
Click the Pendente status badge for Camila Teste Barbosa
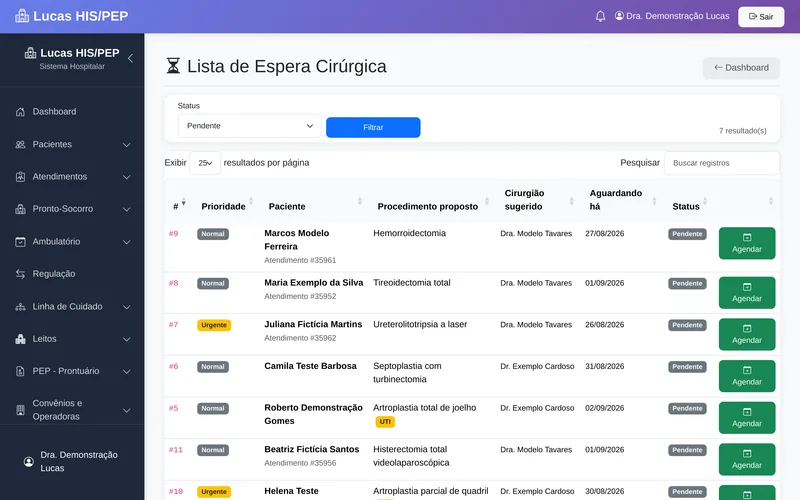coord(687,367)
